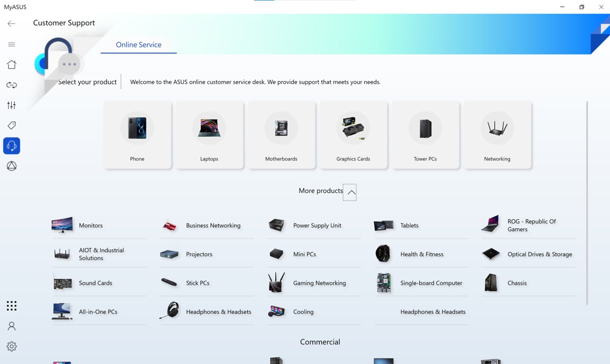Open the user account icon
Viewport: 610px width, 364px height.
point(11,326)
